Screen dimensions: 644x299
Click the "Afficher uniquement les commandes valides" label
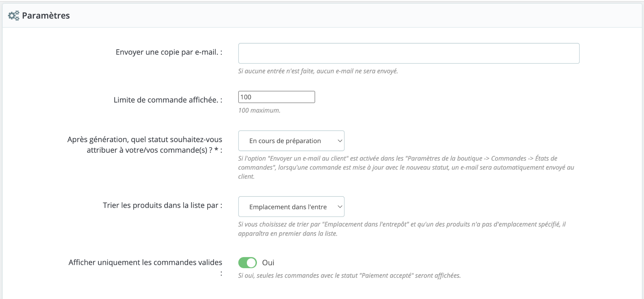click(x=145, y=267)
